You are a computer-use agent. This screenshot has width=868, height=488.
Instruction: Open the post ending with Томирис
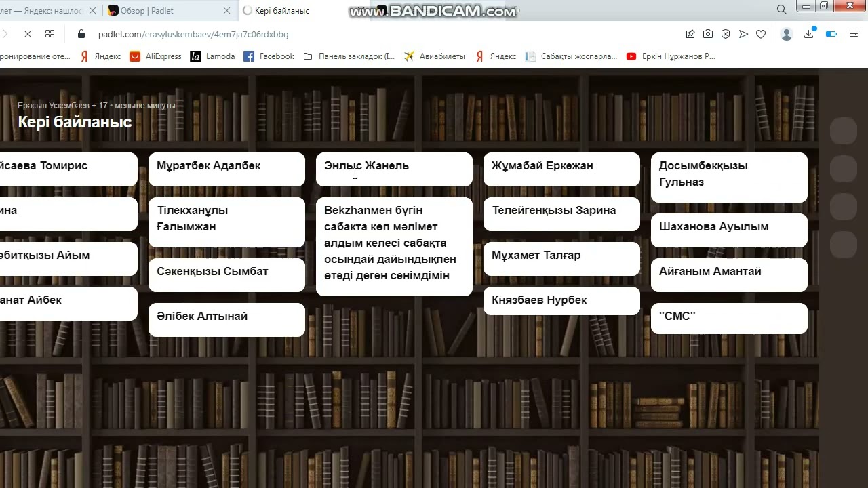pyautogui.click(x=68, y=169)
